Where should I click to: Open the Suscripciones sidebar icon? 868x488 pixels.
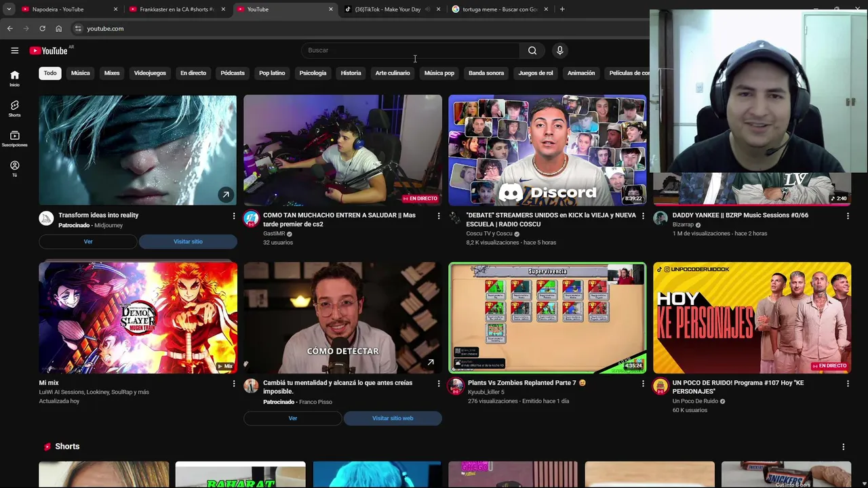click(14, 139)
